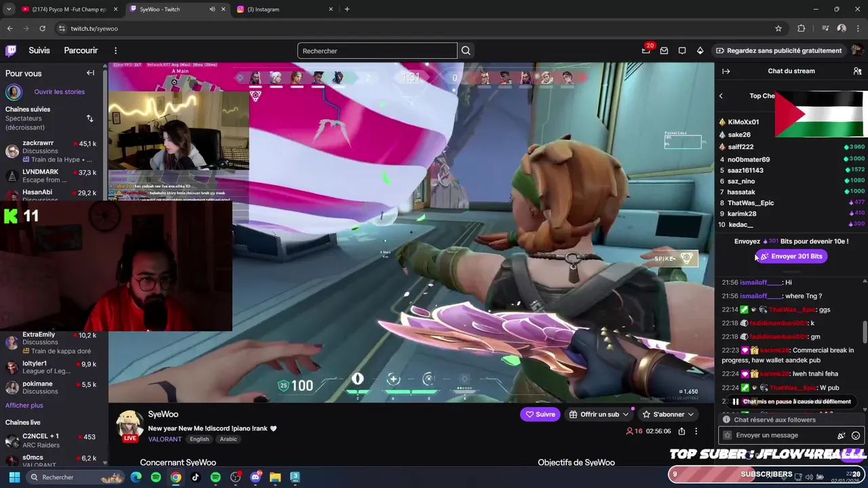Viewport: 868px width, 488px height.
Task: Follow SyeWoo with the Suivre button
Action: click(x=540, y=414)
